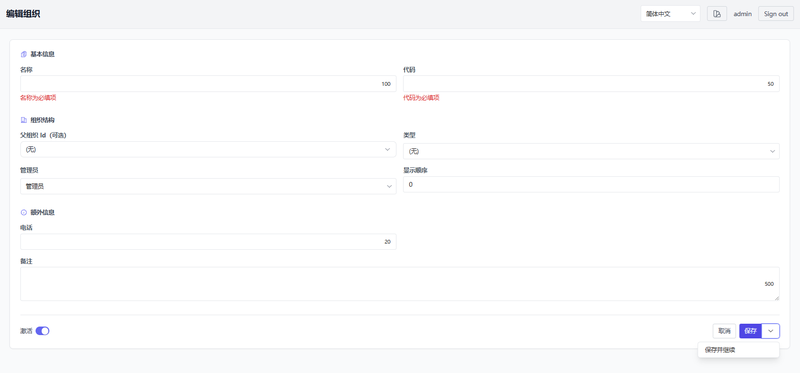The image size is (800, 373).
Task: Toggle the 激活 switch off
Action: click(42, 331)
